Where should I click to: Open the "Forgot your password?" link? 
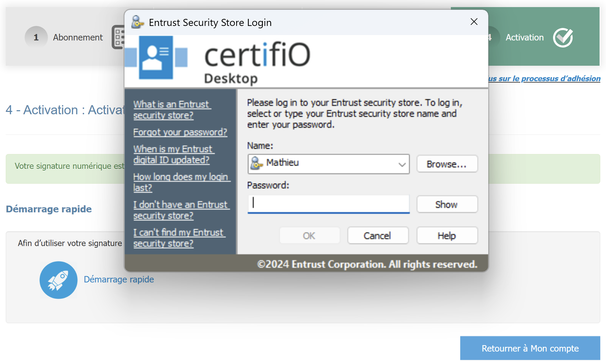point(180,132)
